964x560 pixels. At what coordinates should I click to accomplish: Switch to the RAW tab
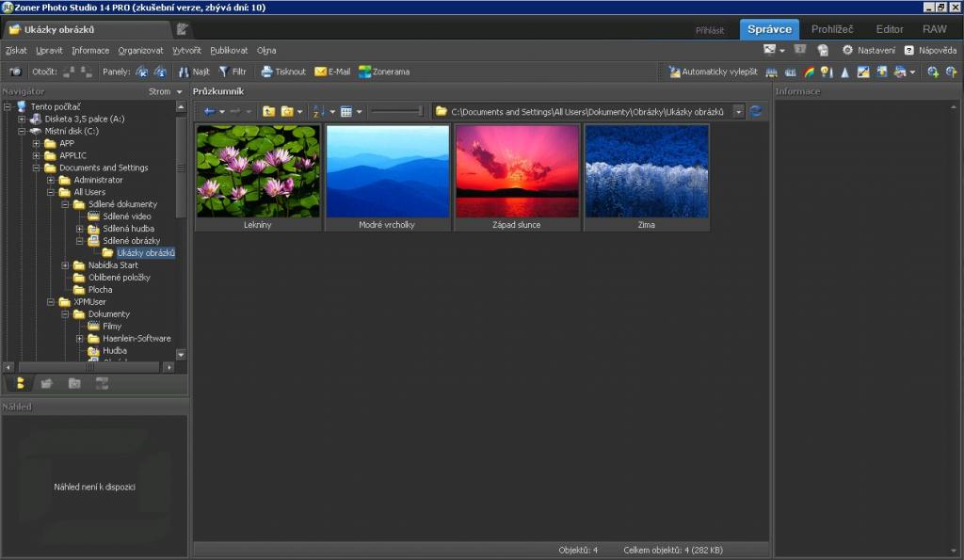[934, 29]
